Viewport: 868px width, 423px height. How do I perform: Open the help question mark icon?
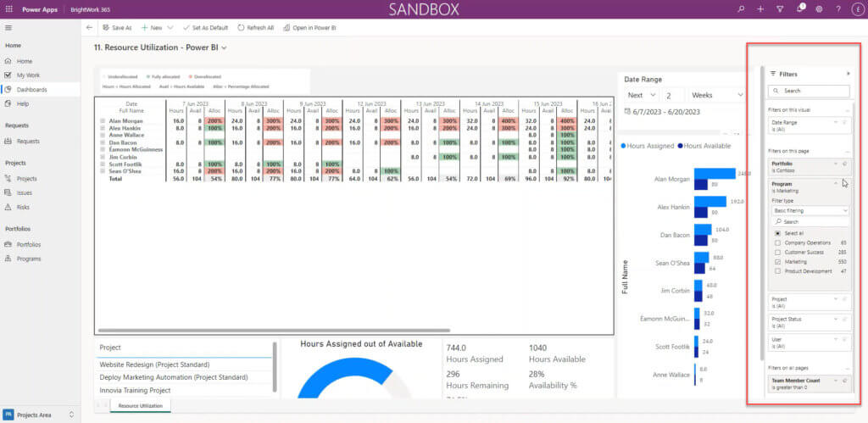pyautogui.click(x=838, y=9)
